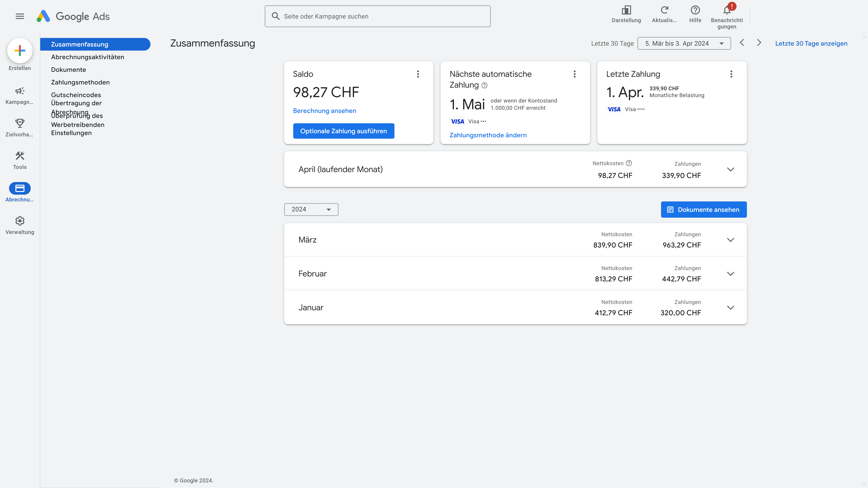
Task: Open Gutscheincodes menu item
Action: [76, 95]
